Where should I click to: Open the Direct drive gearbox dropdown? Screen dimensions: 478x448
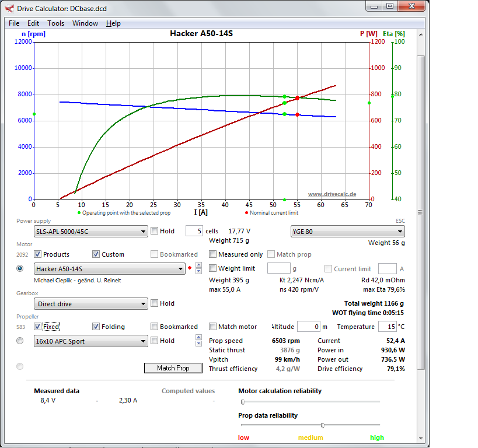pyautogui.click(x=90, y=304)
